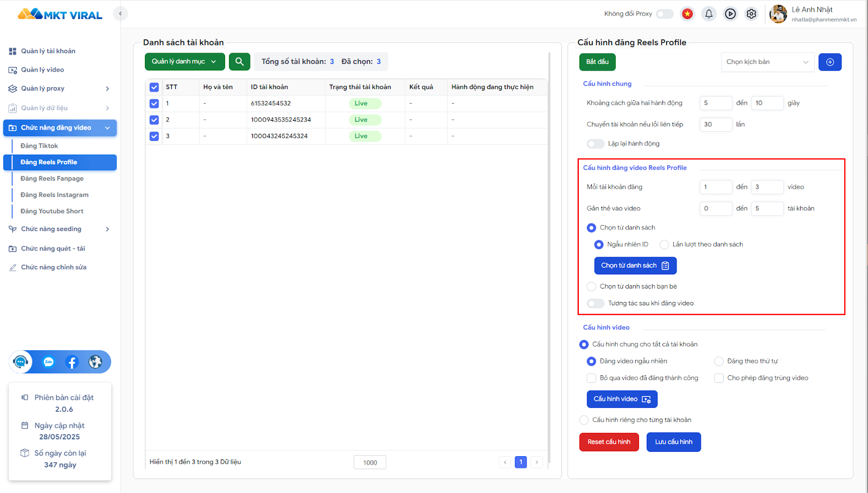Expand the Quản lý proxy submenu arrow
This screenshot has width=868, height=493.
point(107,88)
